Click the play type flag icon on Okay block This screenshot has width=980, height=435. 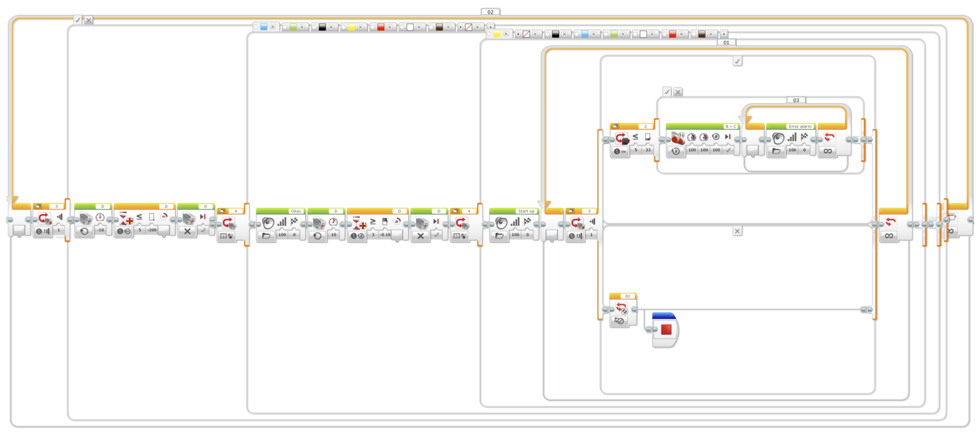point(294,221)
